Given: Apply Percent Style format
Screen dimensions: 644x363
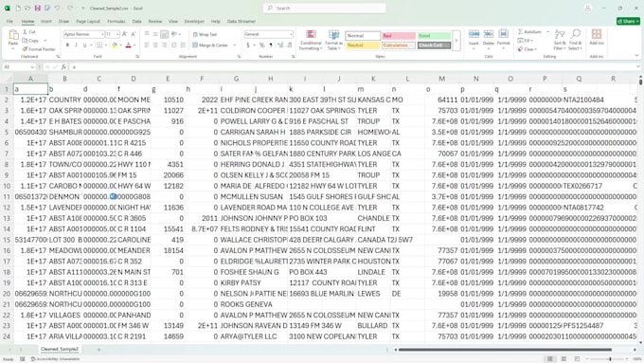Looking at the screenshot, I should tap(261, 45).
